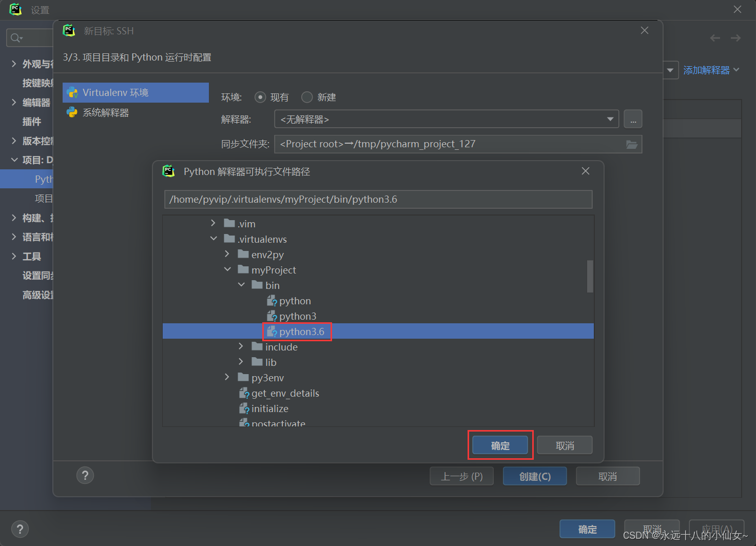Image resolution: width=756 pixels, height=546 pixels.
Task: Collapse the bin folder node
Action: 241,285
